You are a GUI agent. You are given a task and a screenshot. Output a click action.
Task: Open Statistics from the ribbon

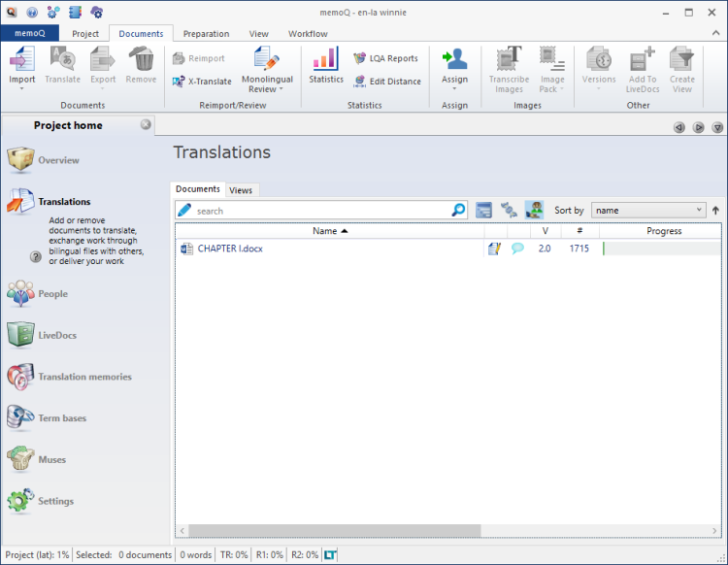pos(326,66)
